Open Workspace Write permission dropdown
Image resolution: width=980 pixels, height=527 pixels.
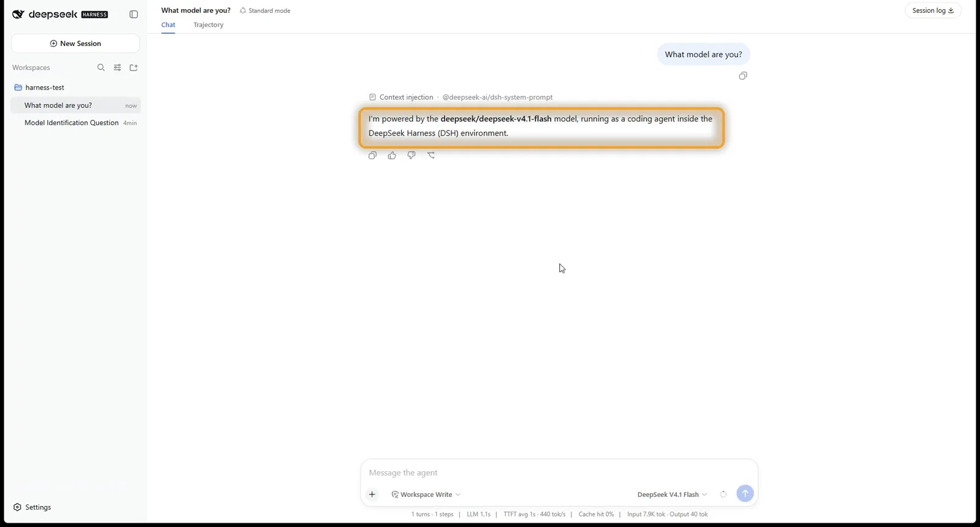(426, 495)
